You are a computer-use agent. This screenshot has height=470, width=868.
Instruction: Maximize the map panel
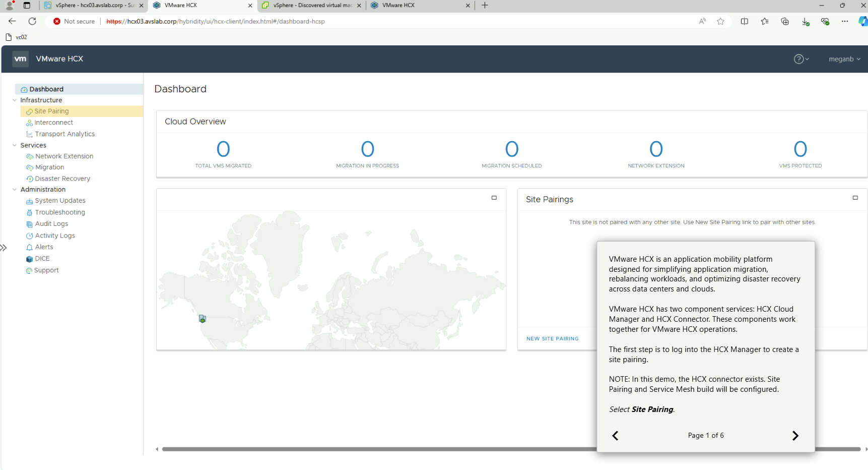pyautogui.click(x=494, y=198)
